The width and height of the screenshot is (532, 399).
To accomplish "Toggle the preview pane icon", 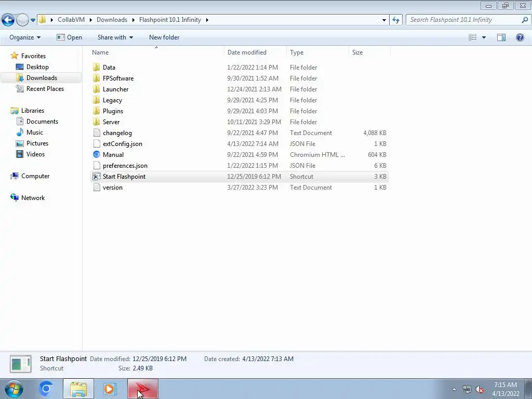I will [x=501, y=37].
